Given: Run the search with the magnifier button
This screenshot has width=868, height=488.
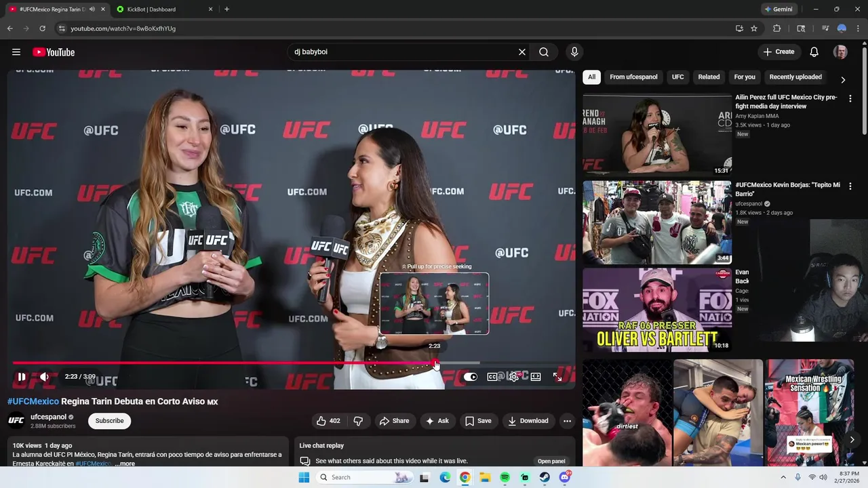Looking at the screenshot, I should (x=544, y=52).
